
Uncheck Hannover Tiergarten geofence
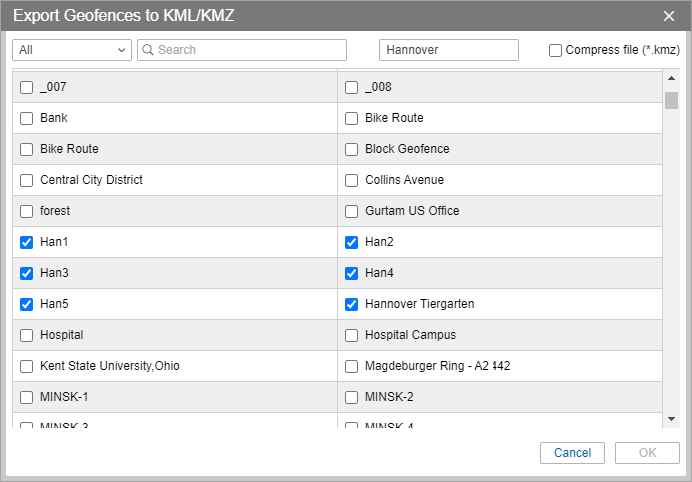[x=352, y=304]
